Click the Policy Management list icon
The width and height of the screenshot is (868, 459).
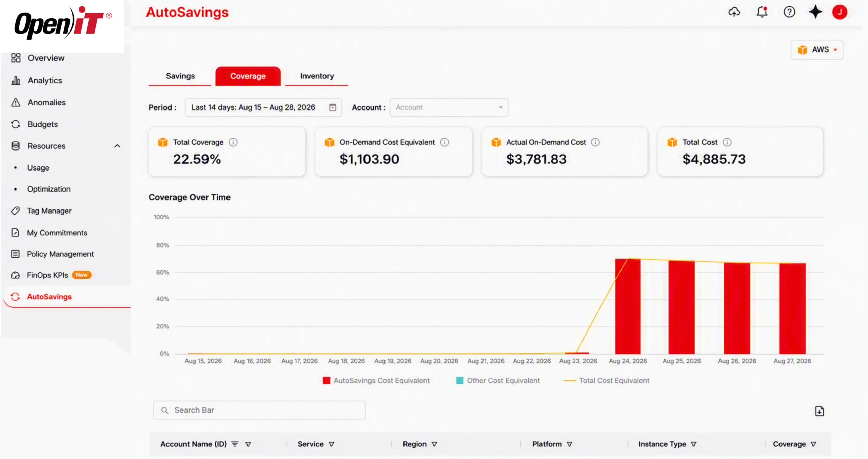coord(15,254)
